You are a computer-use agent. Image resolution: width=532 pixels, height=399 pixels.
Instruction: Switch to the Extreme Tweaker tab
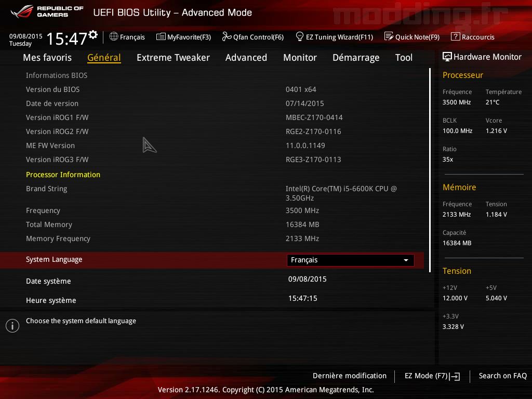tap(173, 58)
